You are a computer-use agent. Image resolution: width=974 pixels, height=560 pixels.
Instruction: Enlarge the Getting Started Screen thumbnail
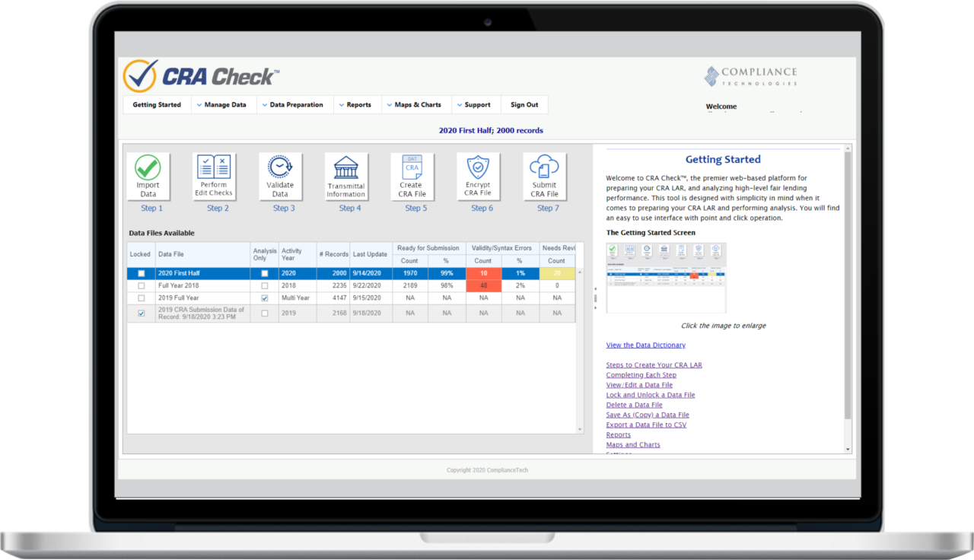coord(666,278)
